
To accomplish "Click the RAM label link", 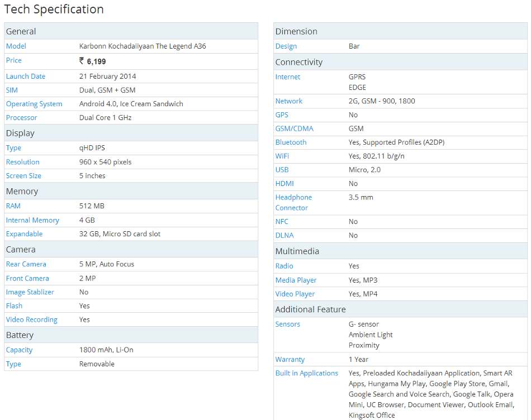I will (x=13, y=206).
